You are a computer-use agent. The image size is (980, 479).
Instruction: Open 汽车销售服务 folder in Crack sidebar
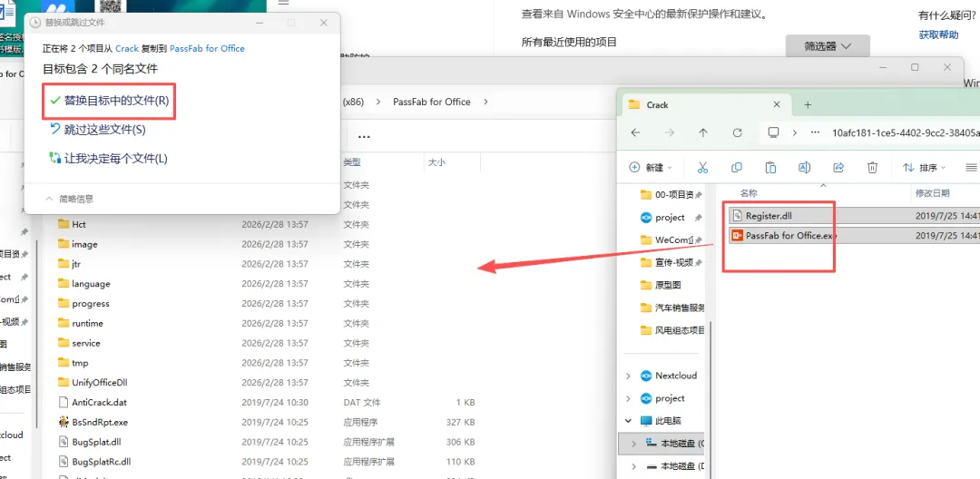coord(672,308)
